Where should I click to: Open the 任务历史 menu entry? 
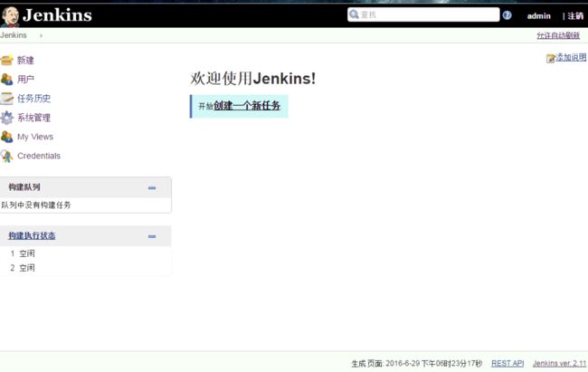(x=33, y=99)
